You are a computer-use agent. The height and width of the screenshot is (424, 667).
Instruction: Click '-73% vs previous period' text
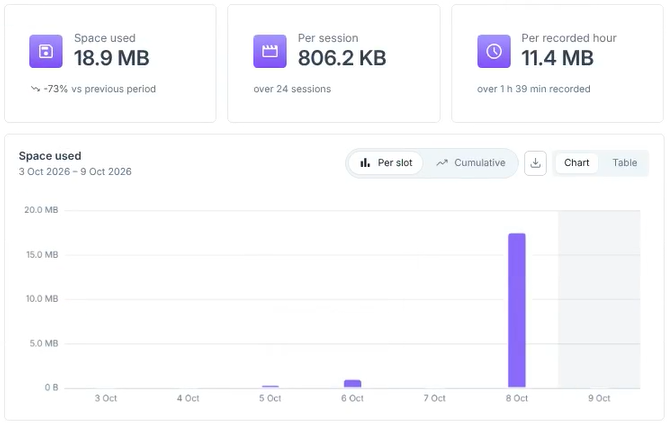click(100, 89)
